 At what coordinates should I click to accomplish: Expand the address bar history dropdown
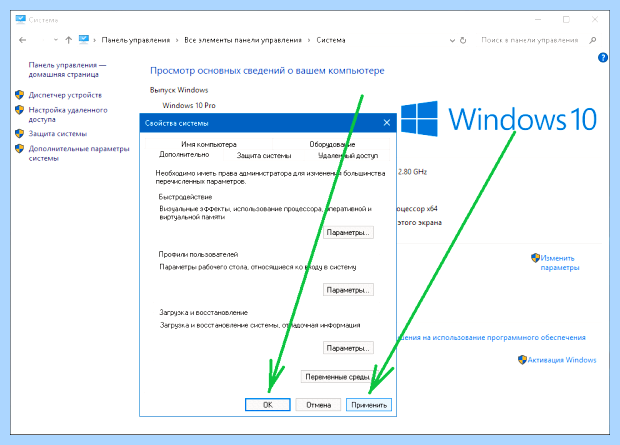(x=452, y=40)
